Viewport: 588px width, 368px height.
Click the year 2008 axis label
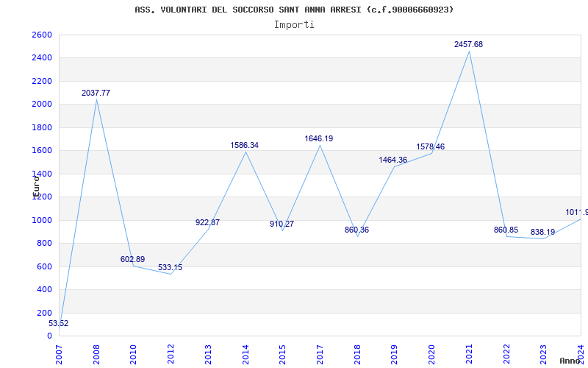click(96, 354)
